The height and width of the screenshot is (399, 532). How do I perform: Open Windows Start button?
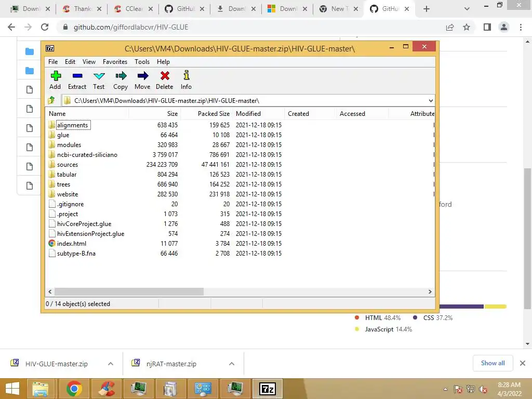coord(12,389)
